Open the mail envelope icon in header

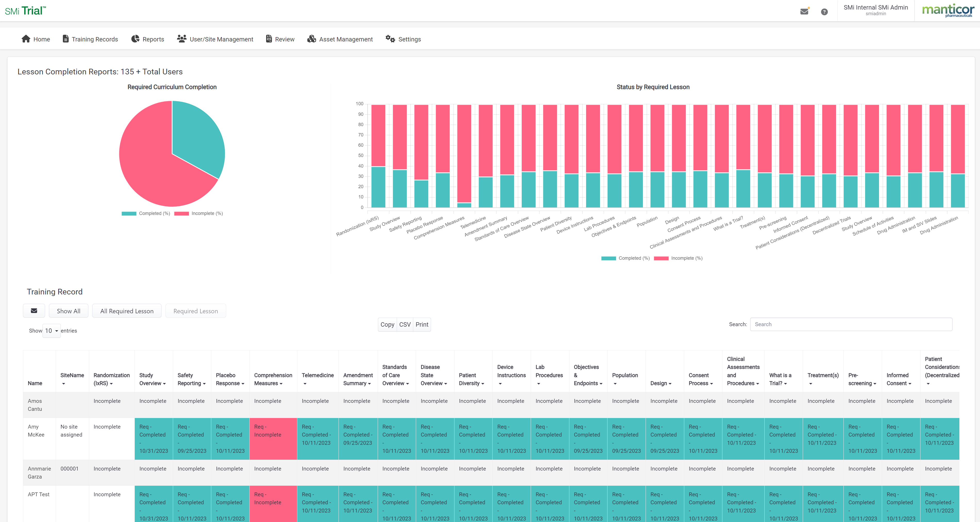pyautogui.click(x=804, y=11)
